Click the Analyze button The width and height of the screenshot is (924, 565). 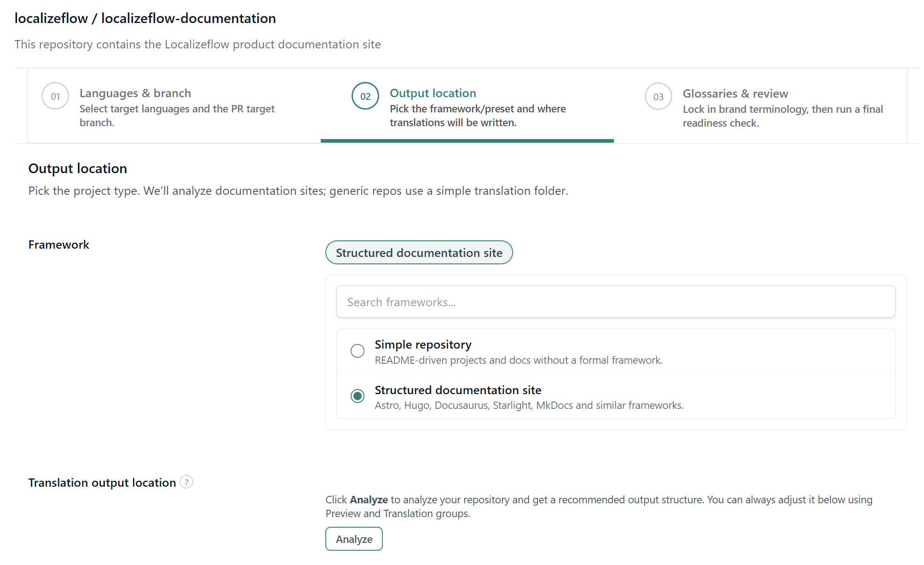tap(354, 539)
